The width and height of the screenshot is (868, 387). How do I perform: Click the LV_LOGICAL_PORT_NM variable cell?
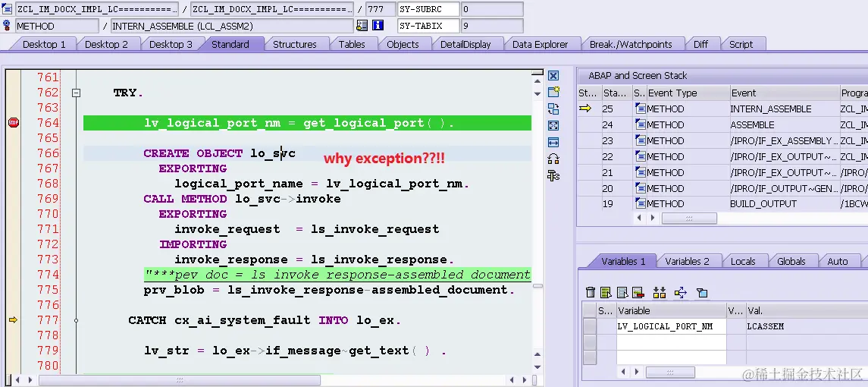tap(671, 326)
